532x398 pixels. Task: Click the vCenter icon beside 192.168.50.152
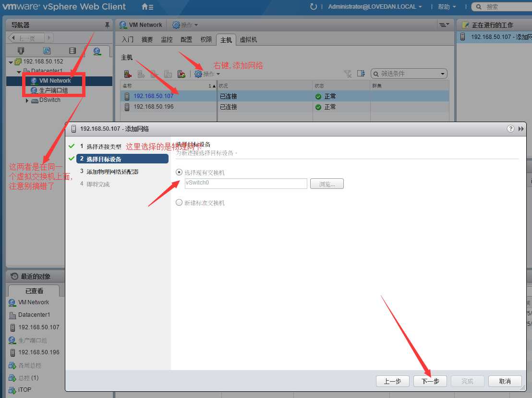(x=18, y=62)
